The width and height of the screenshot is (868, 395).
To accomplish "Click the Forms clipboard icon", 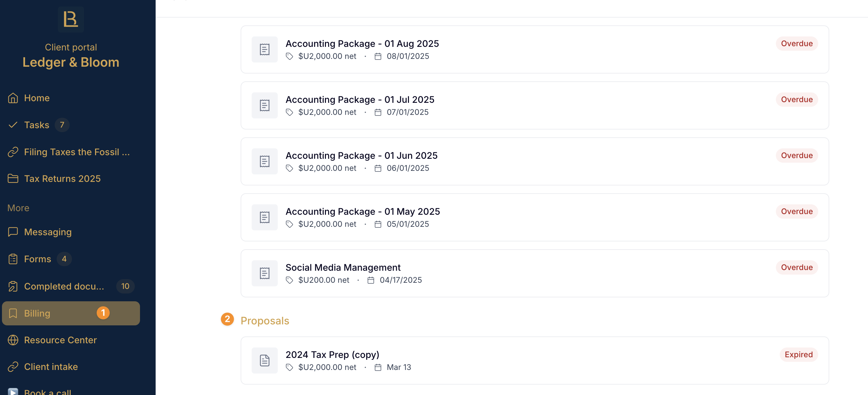I will 13,259.
